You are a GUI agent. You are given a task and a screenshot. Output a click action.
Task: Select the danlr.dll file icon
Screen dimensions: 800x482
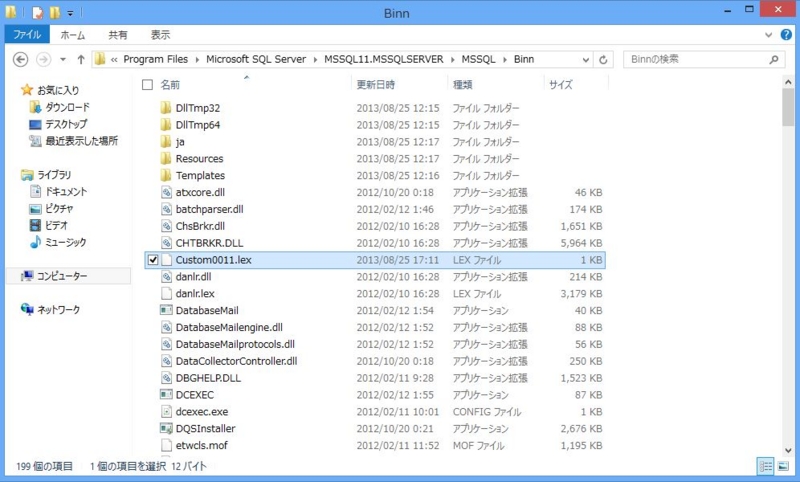[166, 277]
